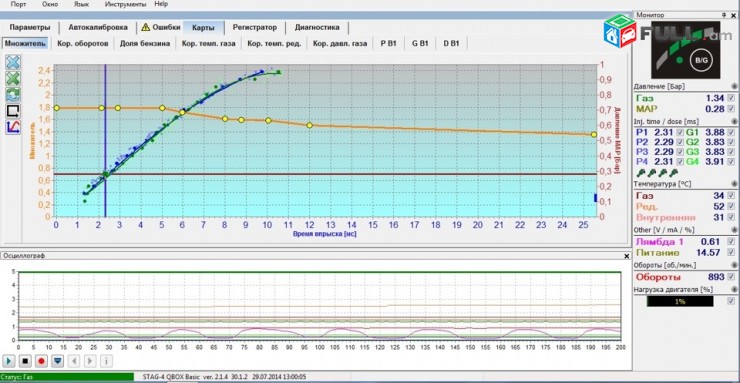
Task: Toggle the gas pressure 1.34 checkbox
Action: (731, 98)
